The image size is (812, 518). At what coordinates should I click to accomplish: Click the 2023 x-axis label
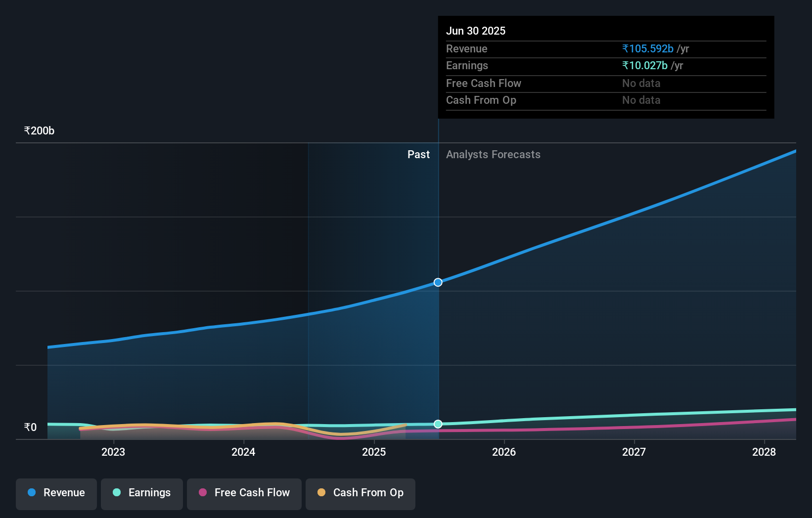113,452
